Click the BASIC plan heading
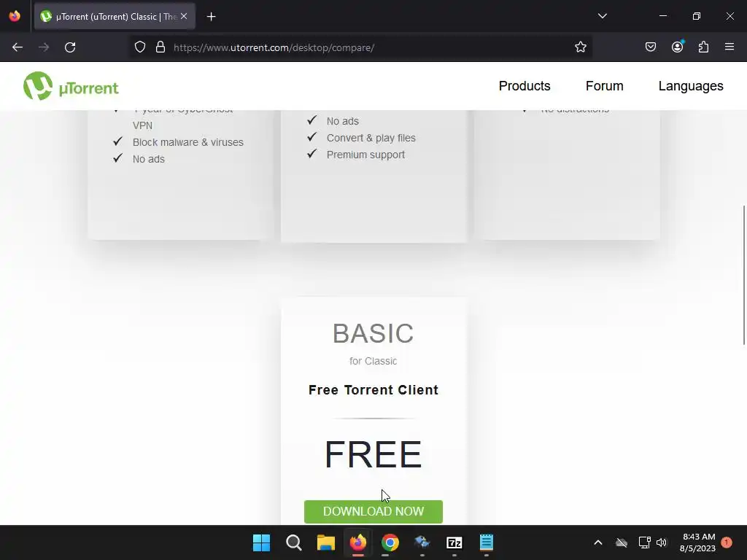The image size is (747, 560). (373, 333)
